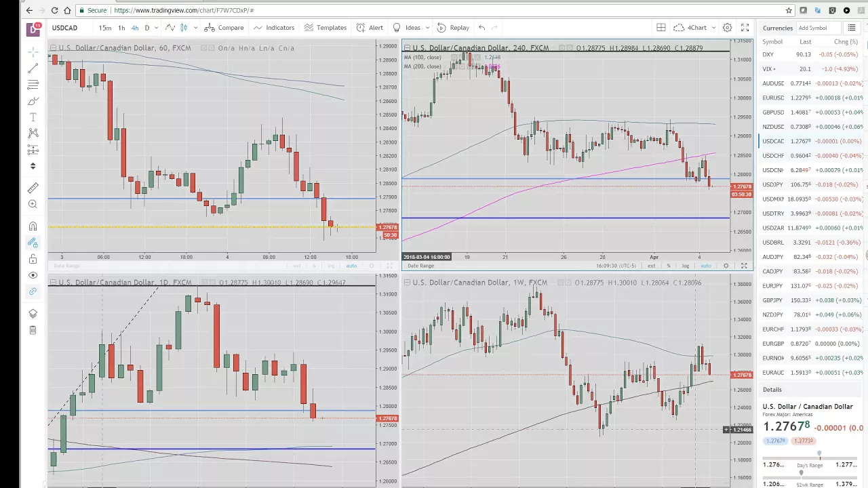Open the user profile avatar menu

pos(33,28)
